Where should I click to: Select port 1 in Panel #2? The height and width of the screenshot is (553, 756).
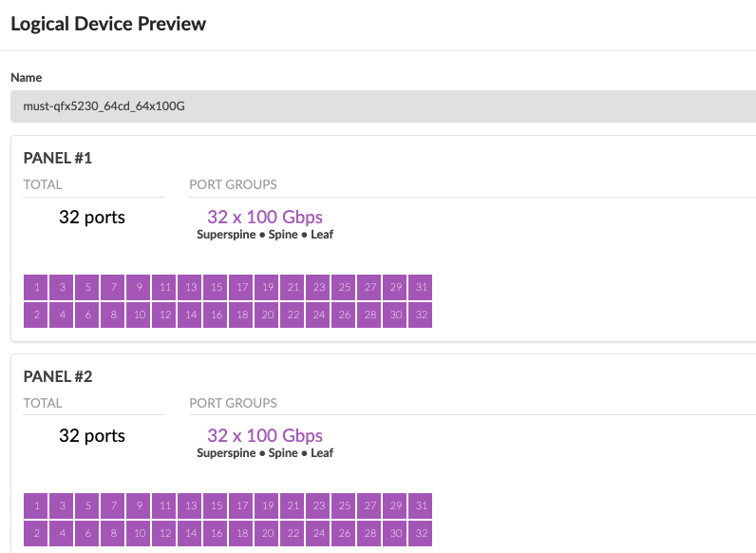pos(36,506)
